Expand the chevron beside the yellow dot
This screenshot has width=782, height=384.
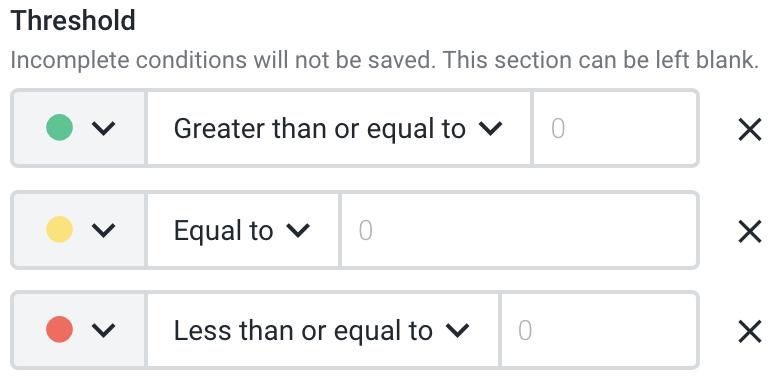(104, 230)
